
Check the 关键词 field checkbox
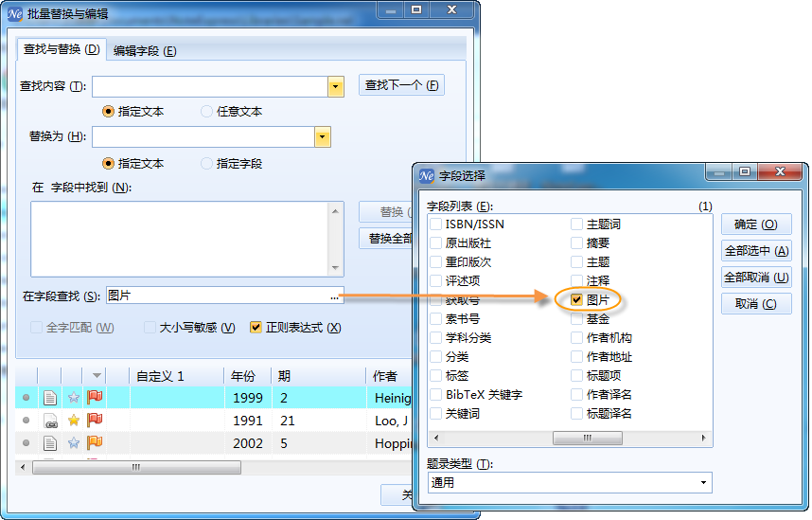pyautogui.click(x=436, y=413)
